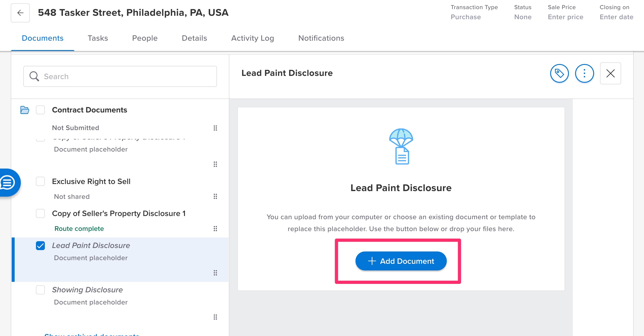644x336 pixels.
Task: Open the three-dot more options menu
Action: pos(584,73)
